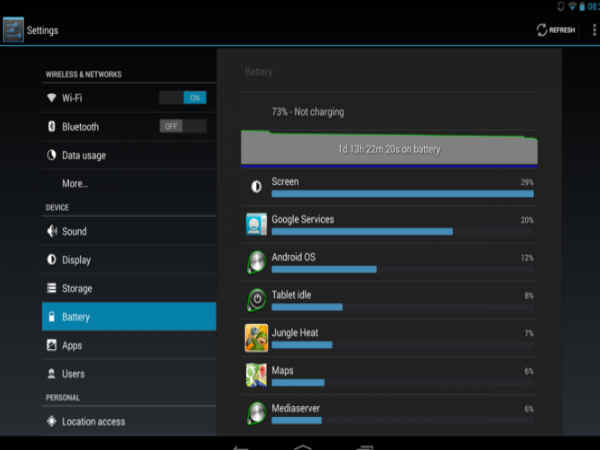
Task: Click the Settings app icon in header
Action: point(13,29)
